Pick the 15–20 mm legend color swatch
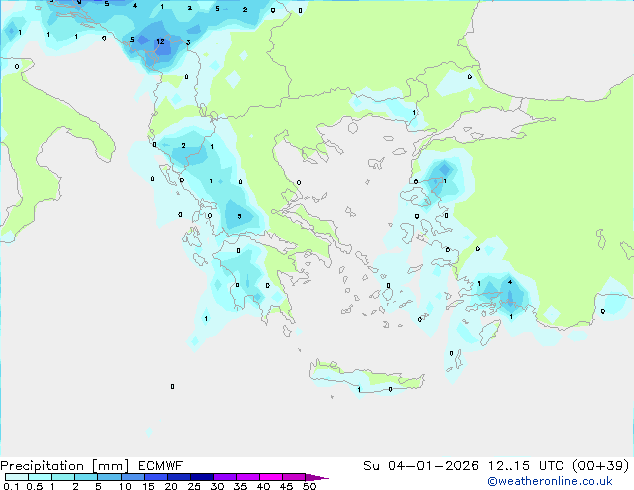The height and width of the screenshot is (490, 634). click(x=155, y=477)
